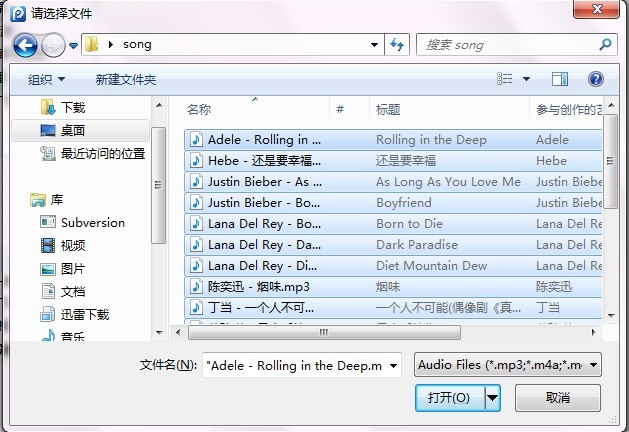Viewport: 629px width, 432px height.
Task: Open 视频 library in sidebar
Action: point(73,245)
